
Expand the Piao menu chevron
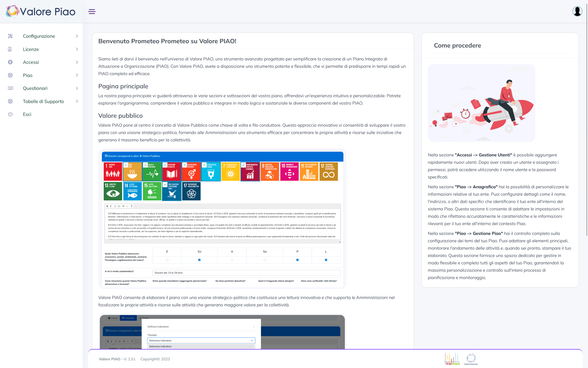[x=77, y=75]
